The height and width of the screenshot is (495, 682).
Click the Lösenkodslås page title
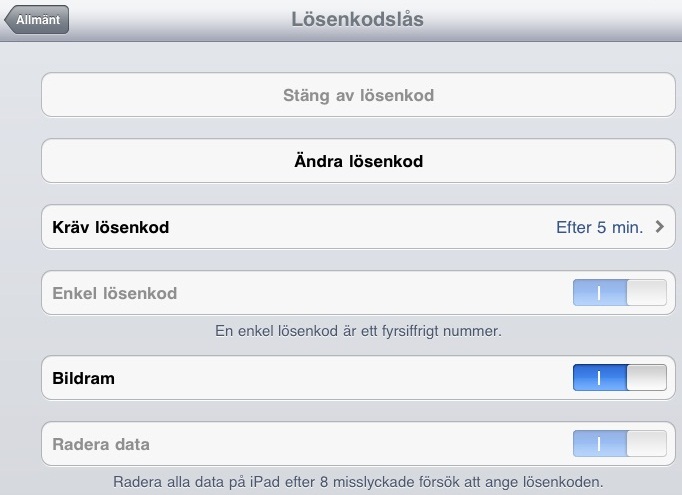point(357,19)
